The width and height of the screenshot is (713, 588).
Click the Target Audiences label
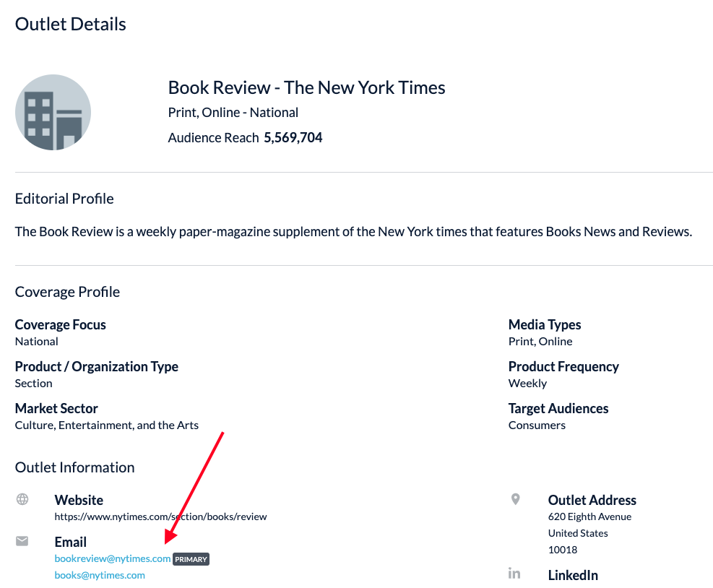(x=558, y=408)
